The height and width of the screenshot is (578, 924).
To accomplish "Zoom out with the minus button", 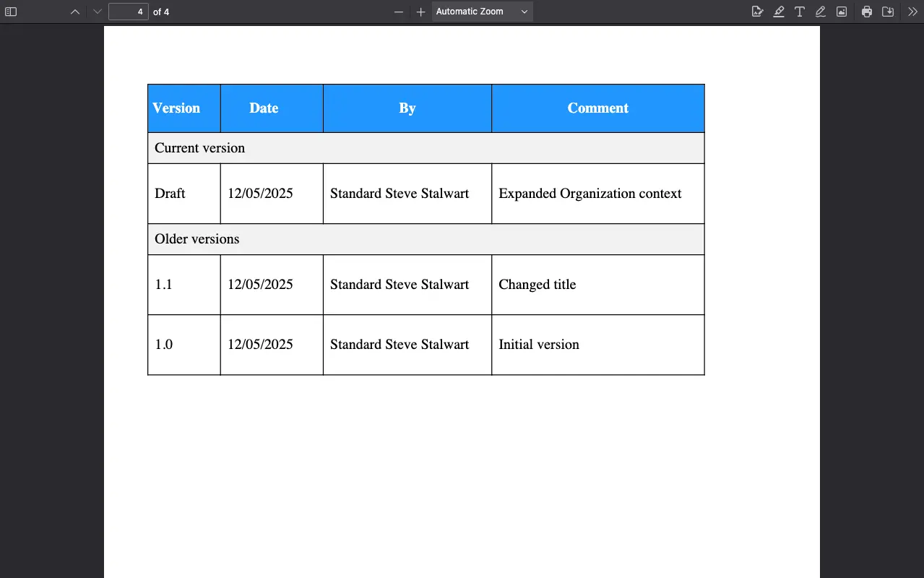I will pos(399,12).
